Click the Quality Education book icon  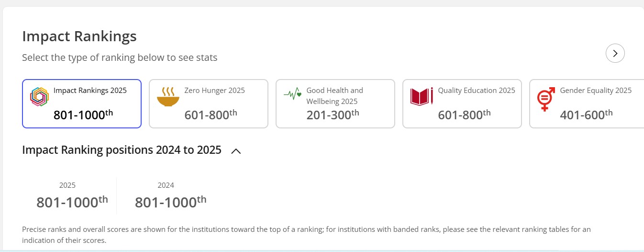point(422,96)
